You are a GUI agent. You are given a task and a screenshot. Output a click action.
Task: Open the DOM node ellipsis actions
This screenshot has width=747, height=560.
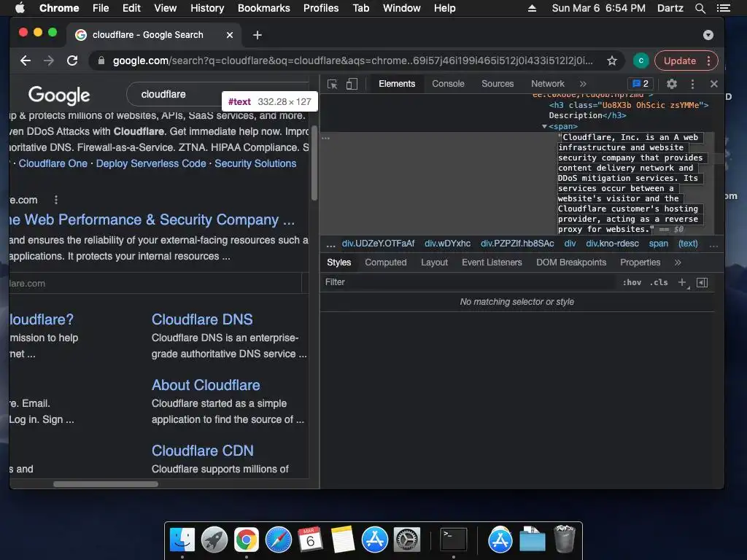325,138
